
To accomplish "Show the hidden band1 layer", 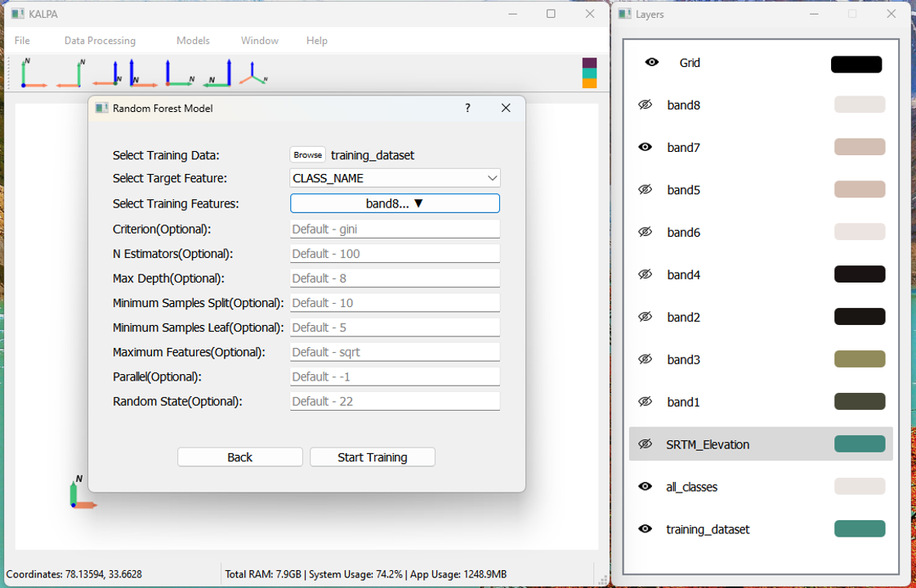I will (x=645, y=402).
